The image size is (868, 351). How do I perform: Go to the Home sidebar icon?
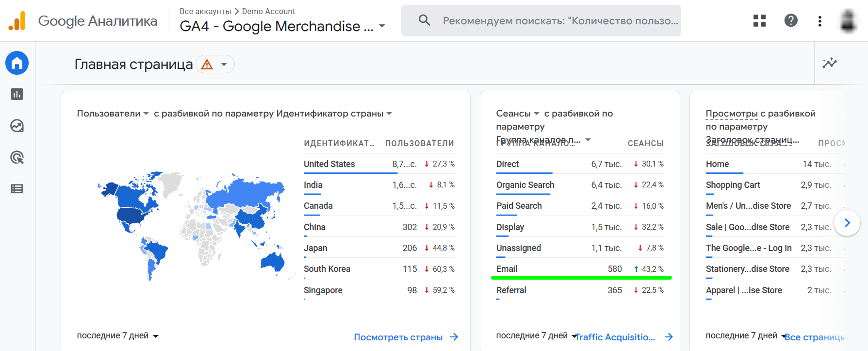pyautogui.click(x=17, y=63)
